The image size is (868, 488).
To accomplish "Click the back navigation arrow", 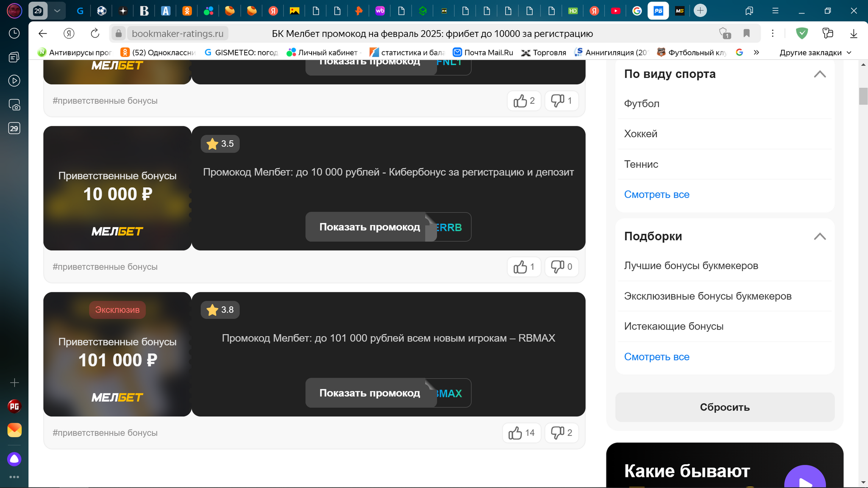I will click(x=43, y=33).
